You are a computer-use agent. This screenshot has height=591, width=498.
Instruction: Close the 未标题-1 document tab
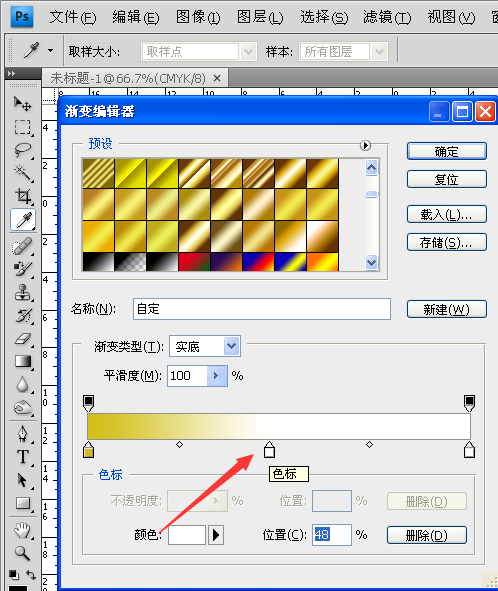pos(217,78)
